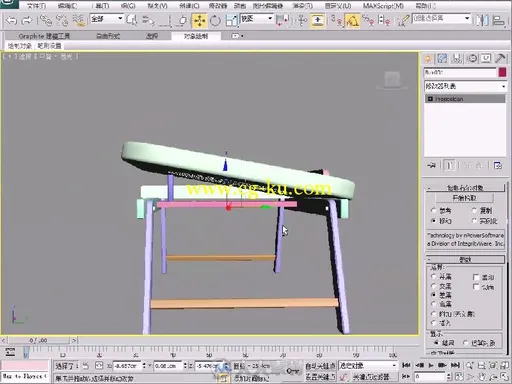Select the 实例化 (Instance) radio button

click(x=475, y=221)
